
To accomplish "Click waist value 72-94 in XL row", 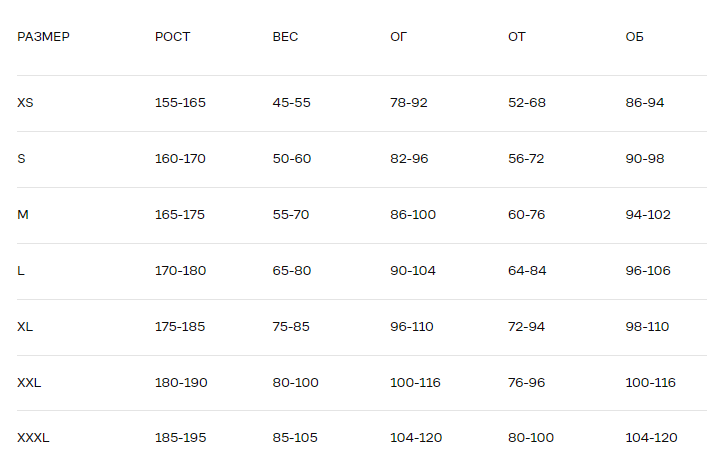I will 527,327.
